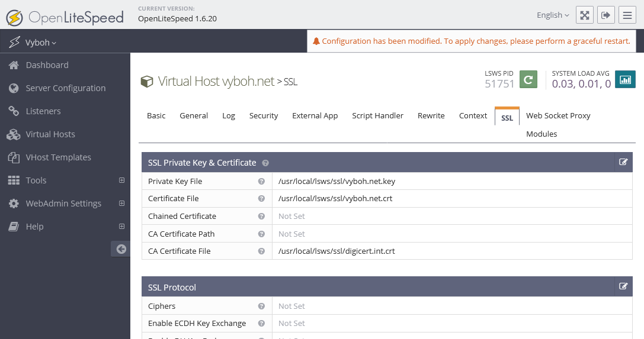Viewport: 644px width, 339px height.
Task: Toggle full screen mode icon
Action: point(584,15)
